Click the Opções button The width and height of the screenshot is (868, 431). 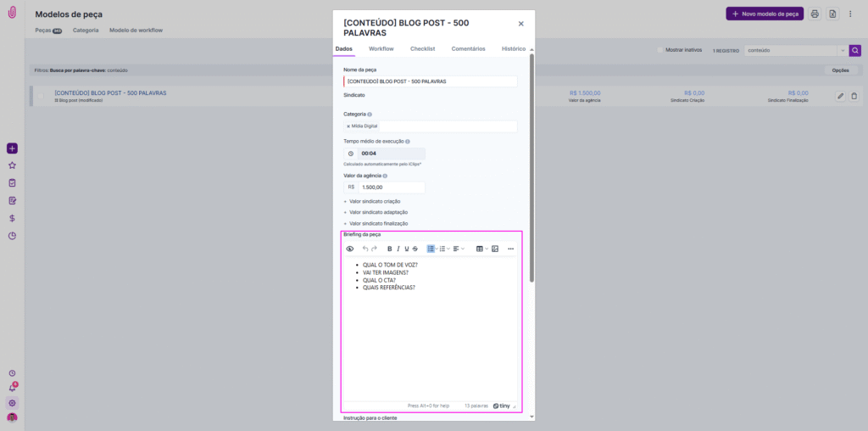840,70
